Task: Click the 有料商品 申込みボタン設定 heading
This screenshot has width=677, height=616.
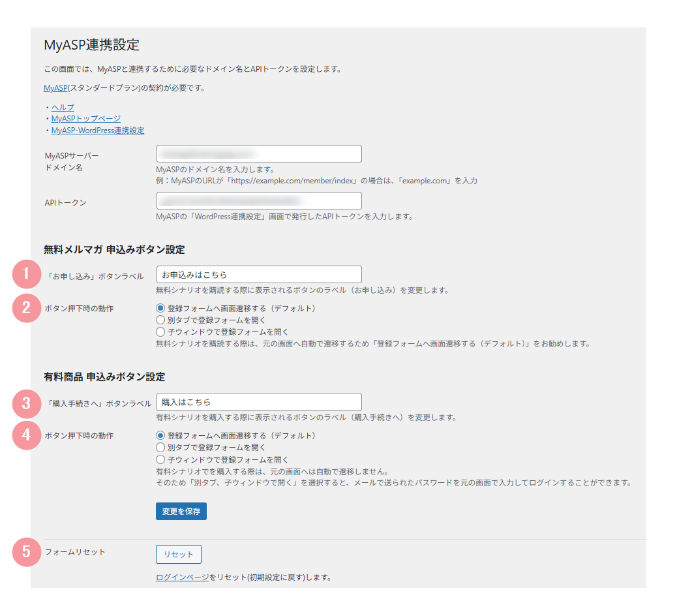Action: click(104, 377)
